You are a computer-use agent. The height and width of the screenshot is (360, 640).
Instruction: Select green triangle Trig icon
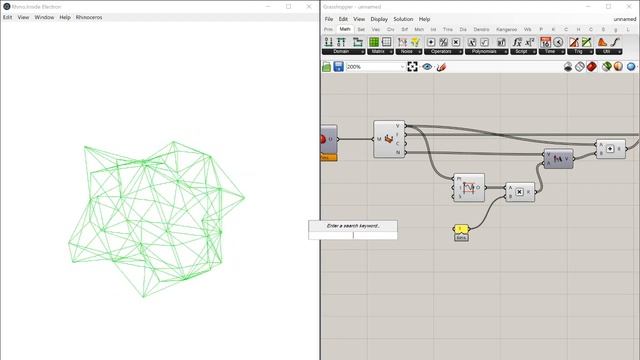coord(587,42)
